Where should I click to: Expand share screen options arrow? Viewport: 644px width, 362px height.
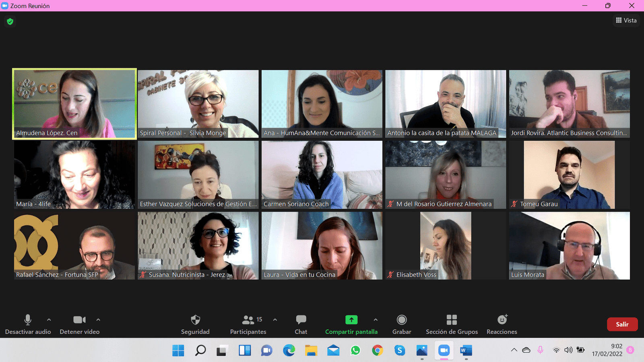[376, 320]
